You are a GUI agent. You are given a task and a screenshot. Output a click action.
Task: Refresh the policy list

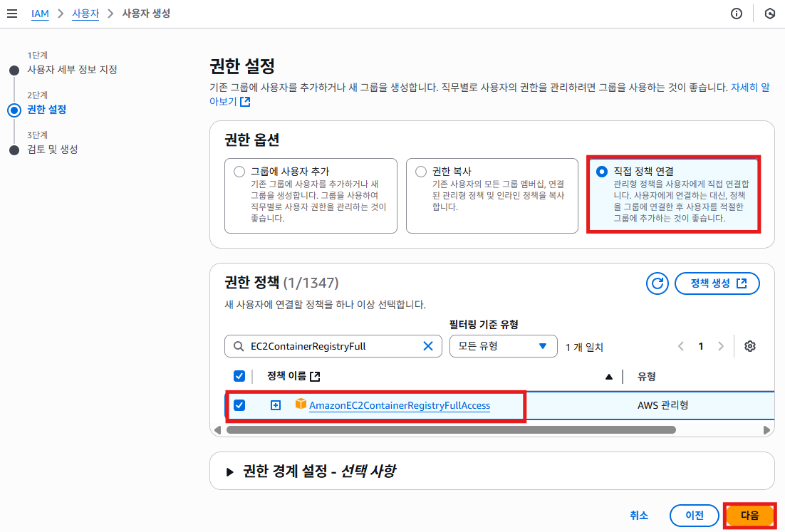click(x=657, y=283)
